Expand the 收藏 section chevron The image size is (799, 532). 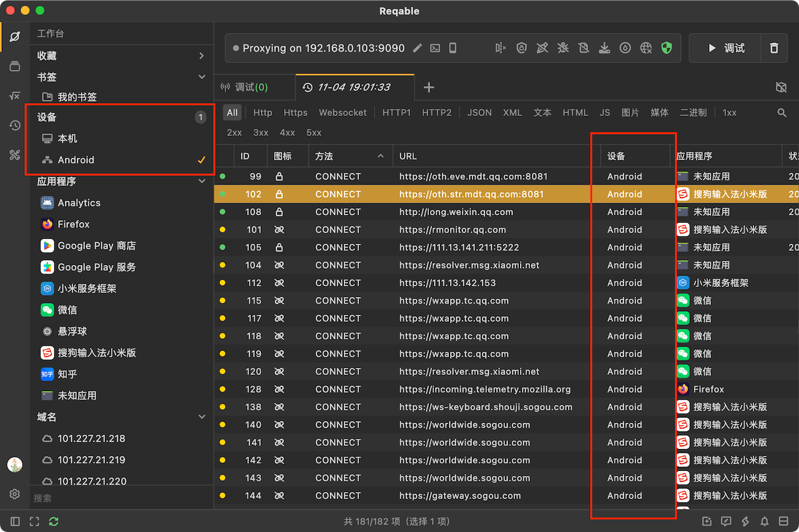(x=202, y=56)
